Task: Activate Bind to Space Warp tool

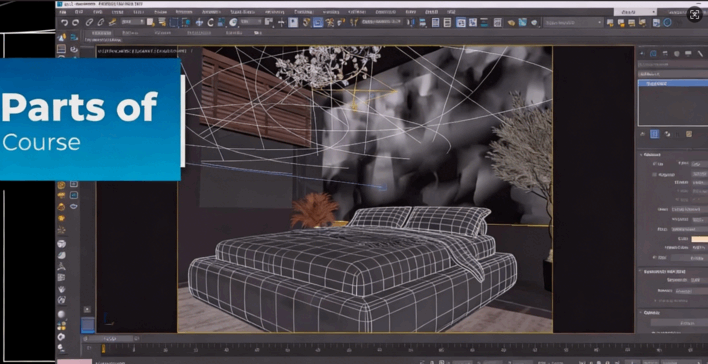Action: 113,22
